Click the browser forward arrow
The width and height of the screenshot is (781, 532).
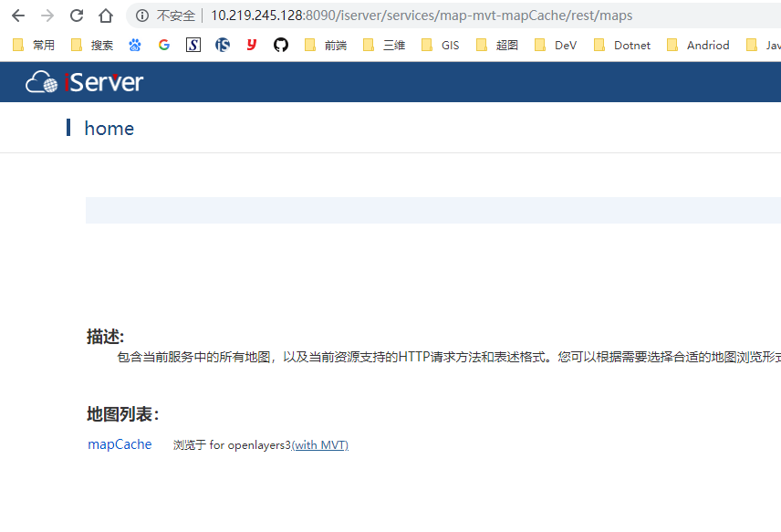click(47, 16)
